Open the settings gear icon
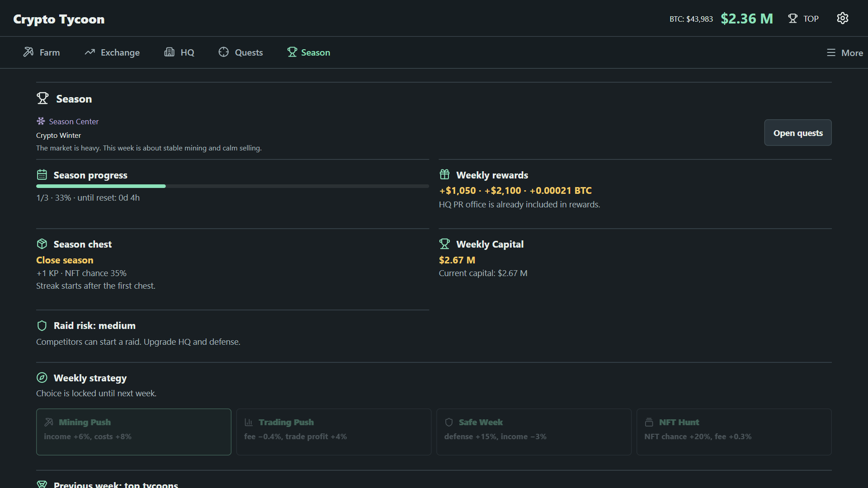 point(842,18)
